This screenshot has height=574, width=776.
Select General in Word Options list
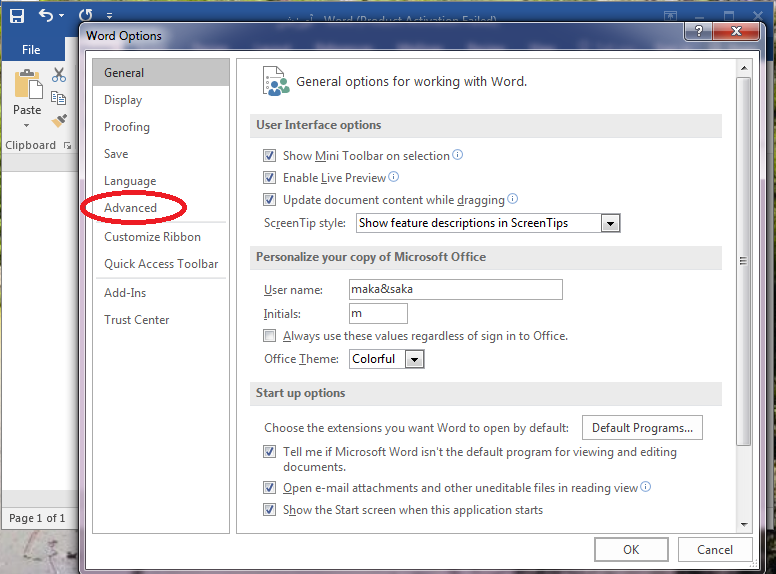tap(161, 73)
